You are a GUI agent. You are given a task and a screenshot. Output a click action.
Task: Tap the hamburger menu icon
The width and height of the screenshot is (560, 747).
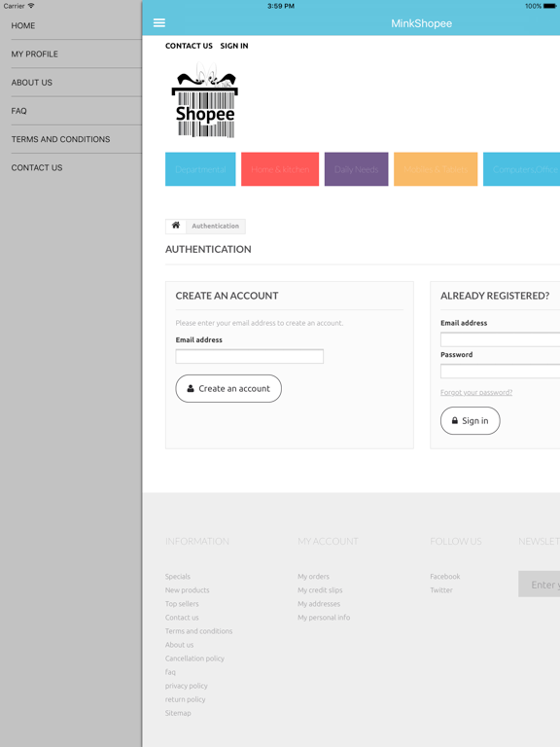click(159, 23)
